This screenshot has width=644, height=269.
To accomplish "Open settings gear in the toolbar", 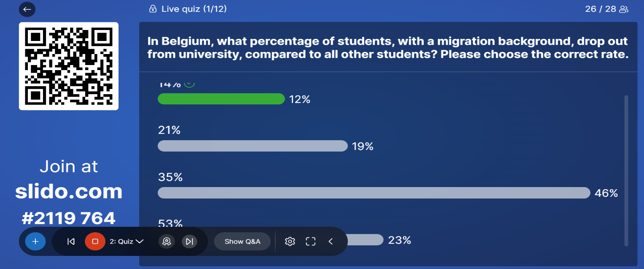I will (x=290, y=242).
